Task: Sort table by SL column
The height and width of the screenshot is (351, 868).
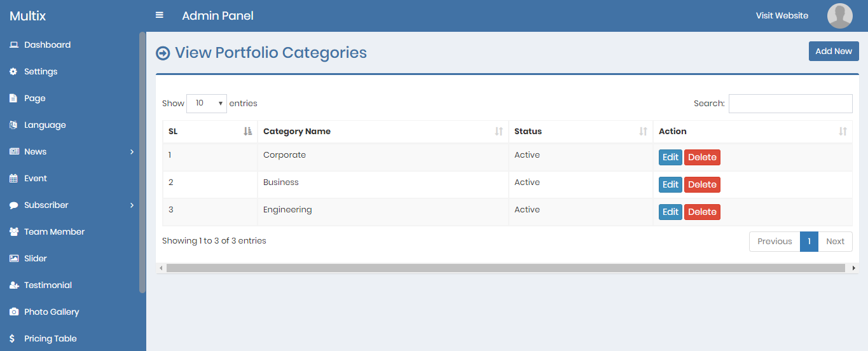Action: click(210, 132)
